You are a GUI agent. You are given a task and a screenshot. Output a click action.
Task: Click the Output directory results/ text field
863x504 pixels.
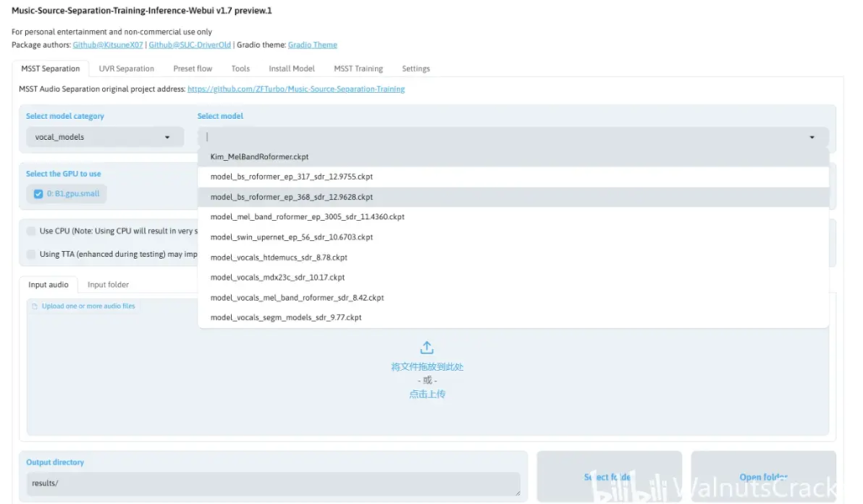tap(274, 484)
